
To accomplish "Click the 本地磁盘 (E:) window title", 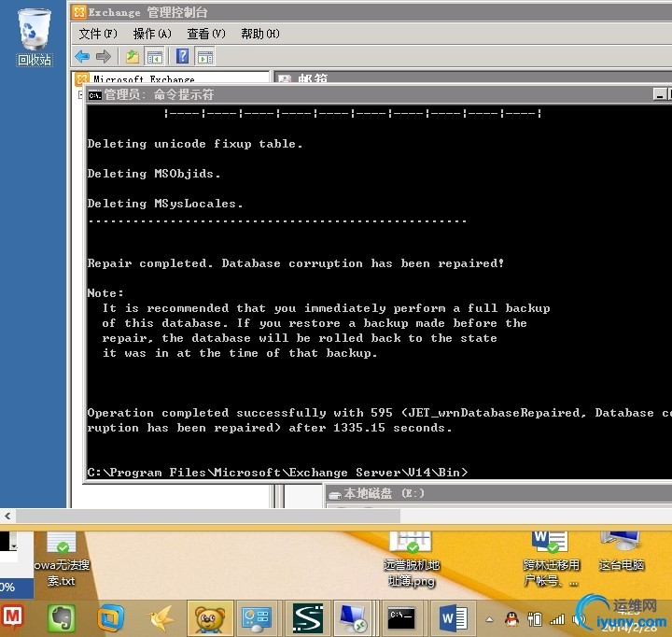I will [x=384, y=494].
